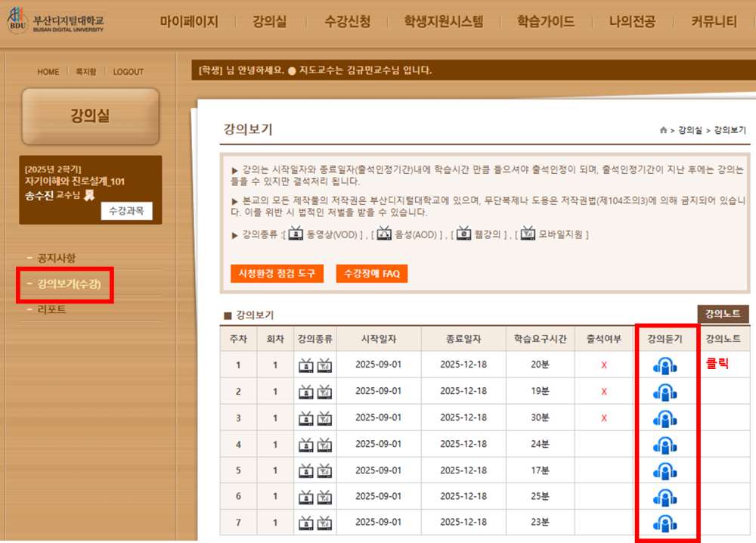This screenshot has height=543, width=756.
Task: Open 수강장애 FAQ page
Action: click(371, 274)
